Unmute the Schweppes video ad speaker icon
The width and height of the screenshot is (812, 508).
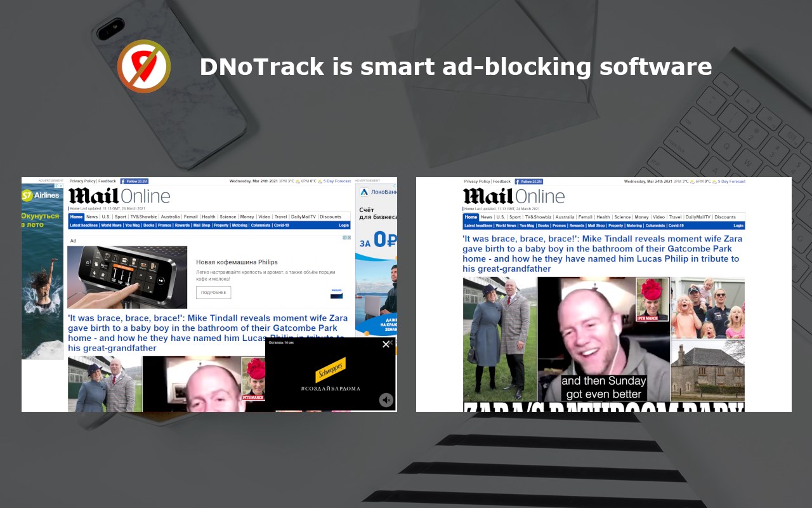tap(386, 400)
